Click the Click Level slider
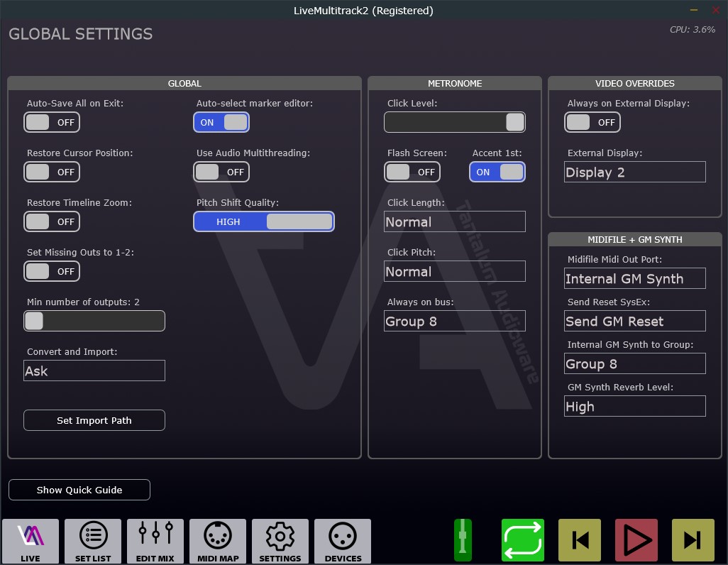This screenshot has height=565, width=728. click(x=455, y=122)
